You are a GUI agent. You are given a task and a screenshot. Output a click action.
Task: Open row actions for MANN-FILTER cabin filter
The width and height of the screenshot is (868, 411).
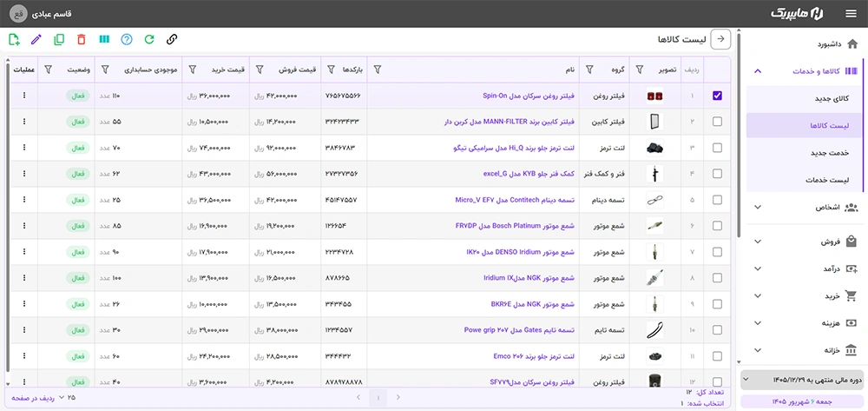point(24,122)
